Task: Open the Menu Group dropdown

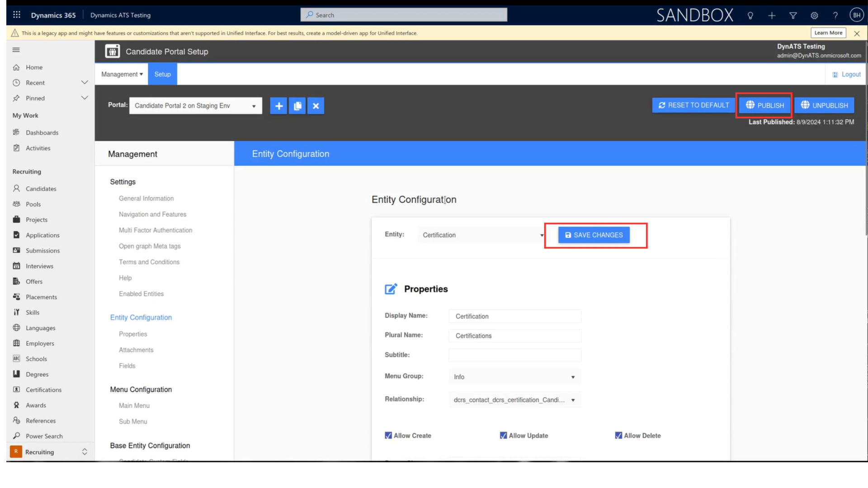Action: [515, 377]
